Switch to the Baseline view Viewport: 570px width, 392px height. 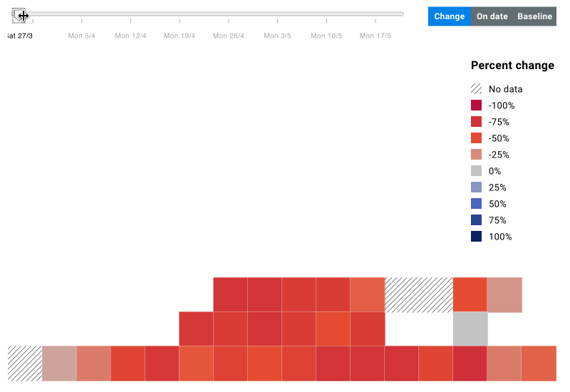535,16
